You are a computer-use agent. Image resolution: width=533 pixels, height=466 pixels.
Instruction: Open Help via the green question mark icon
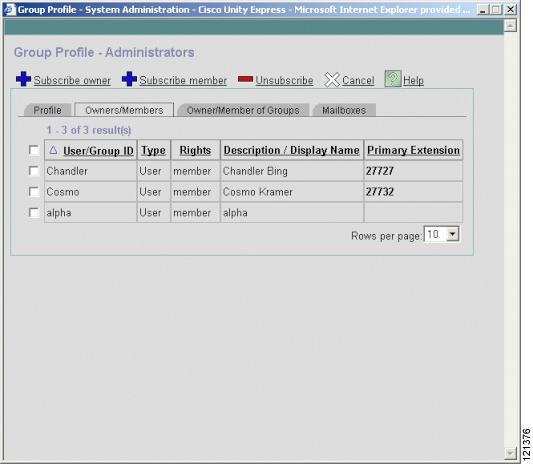[393, 79]
